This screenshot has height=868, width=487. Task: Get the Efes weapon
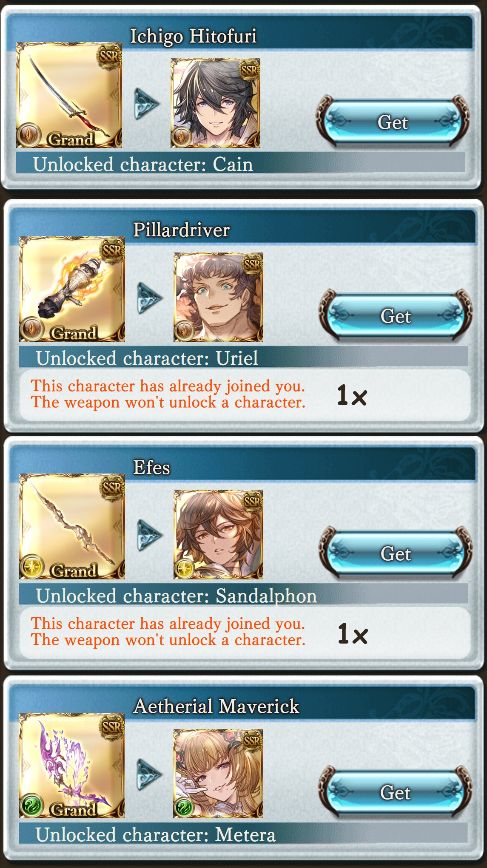pos(396,553)
